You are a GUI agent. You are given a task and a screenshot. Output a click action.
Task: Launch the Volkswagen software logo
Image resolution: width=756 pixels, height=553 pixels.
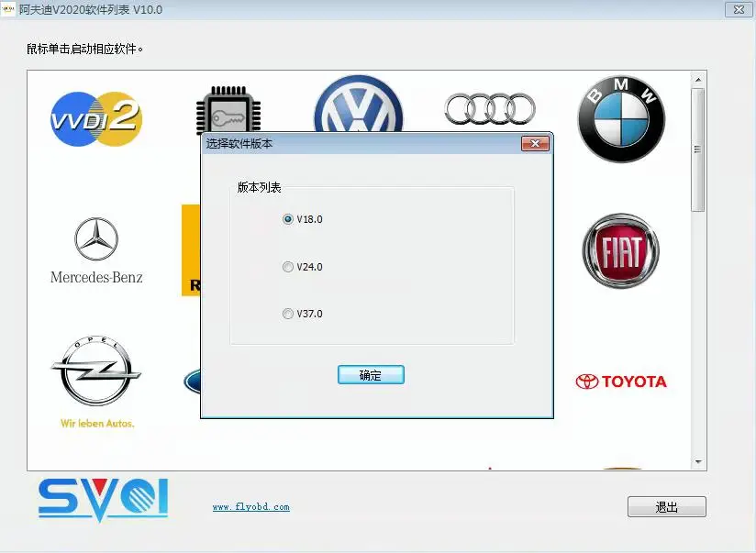(x=358, y=104)
